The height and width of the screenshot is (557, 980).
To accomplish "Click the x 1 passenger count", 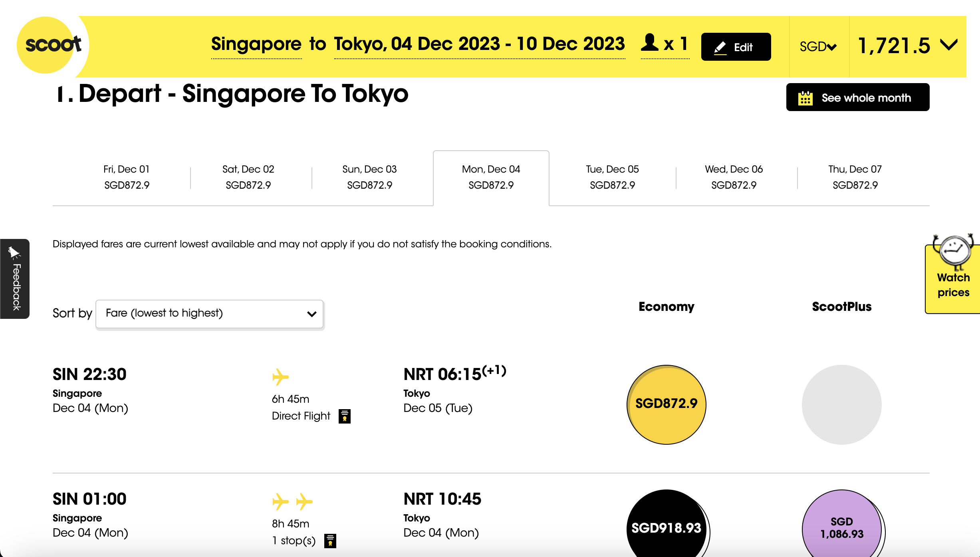I will click(676, 44).
